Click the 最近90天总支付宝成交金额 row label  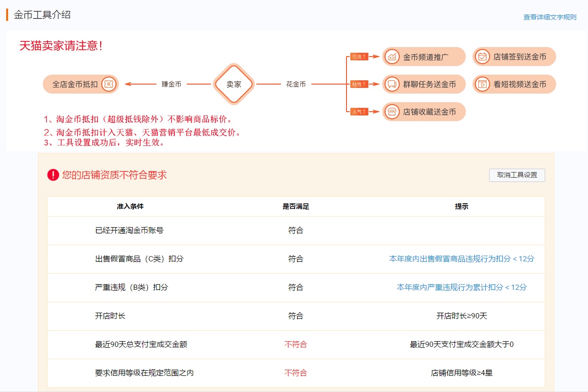(x=141, y=344)
